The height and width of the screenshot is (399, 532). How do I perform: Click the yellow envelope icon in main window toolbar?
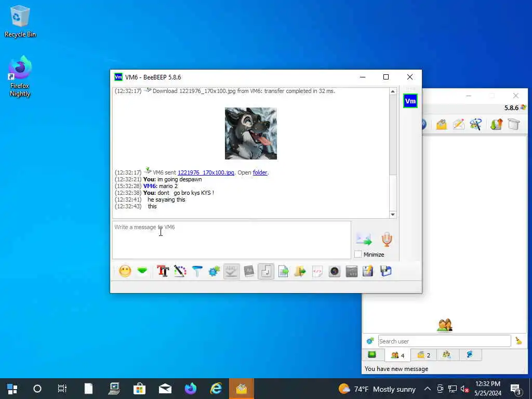[x=442, y=125]
